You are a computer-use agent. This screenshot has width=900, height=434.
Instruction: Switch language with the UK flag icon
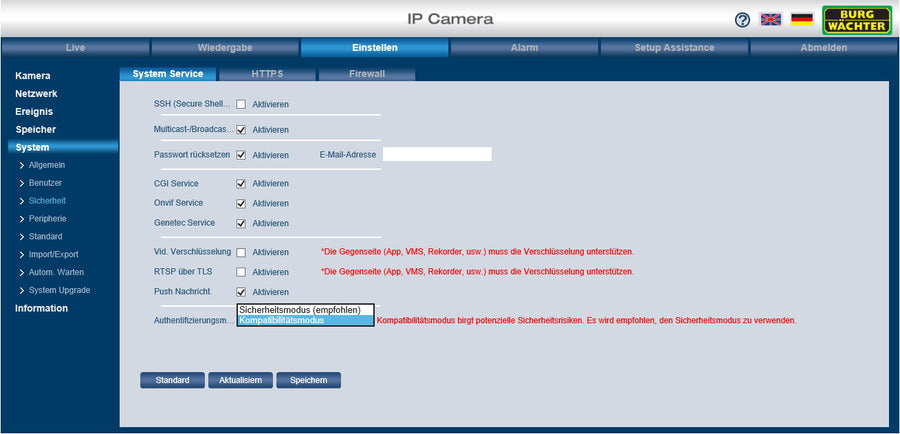770,19
